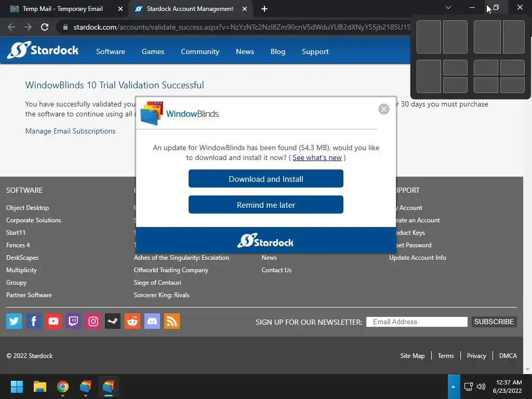Open the Fences 4 footer link

(18, 245)
